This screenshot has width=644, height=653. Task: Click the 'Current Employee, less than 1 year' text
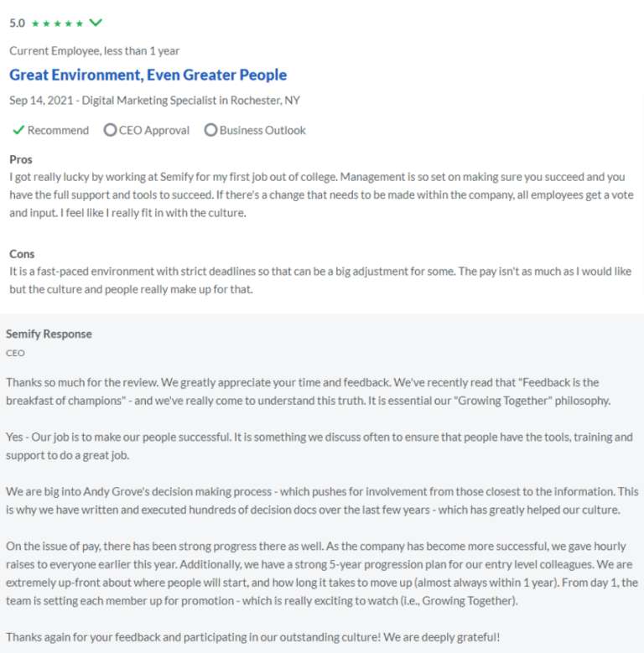[94, 51]
